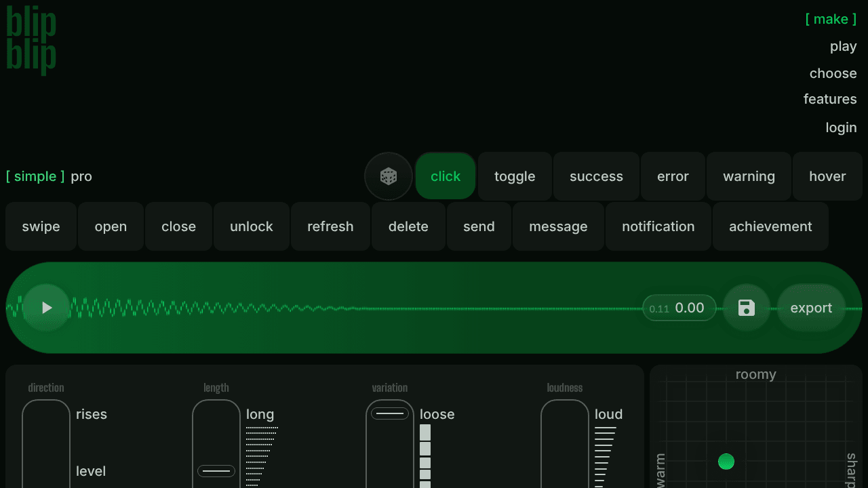Choose the notification sound preset
The height and width of the screenshot is (488, 868).
[658, 226]
